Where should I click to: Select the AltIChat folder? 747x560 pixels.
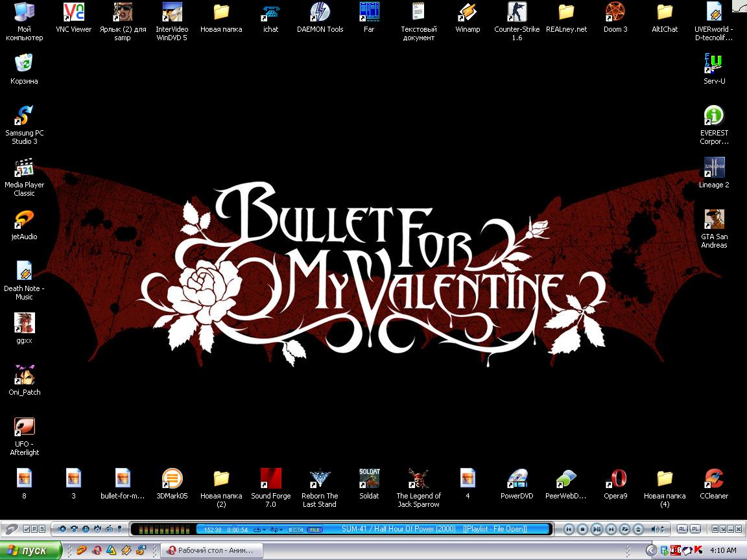(x=665, y=18)
